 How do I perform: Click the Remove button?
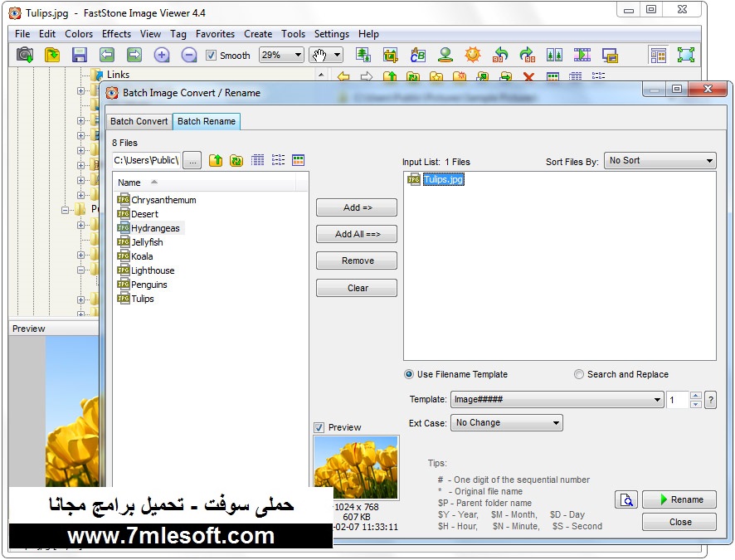[x=357, y=261]
